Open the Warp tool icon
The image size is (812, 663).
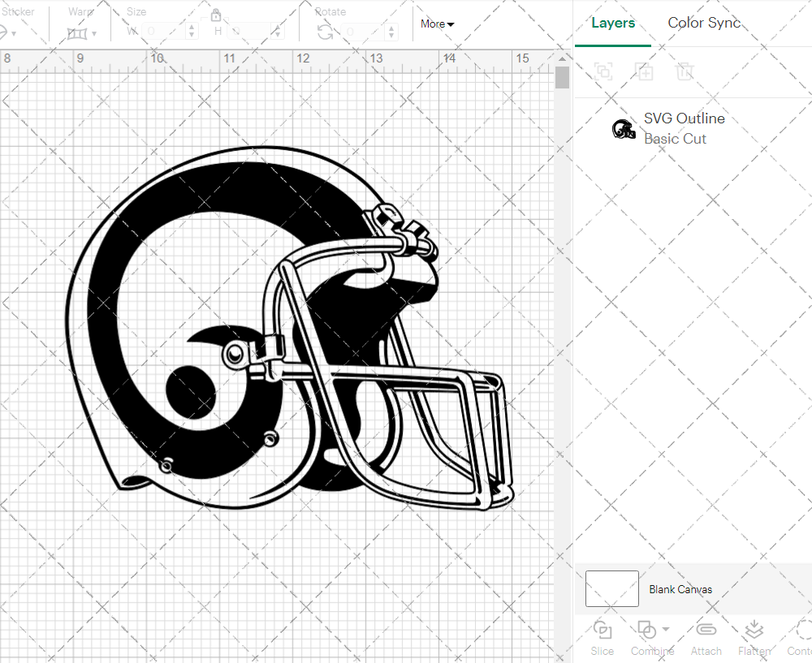(x=78, y=33)
